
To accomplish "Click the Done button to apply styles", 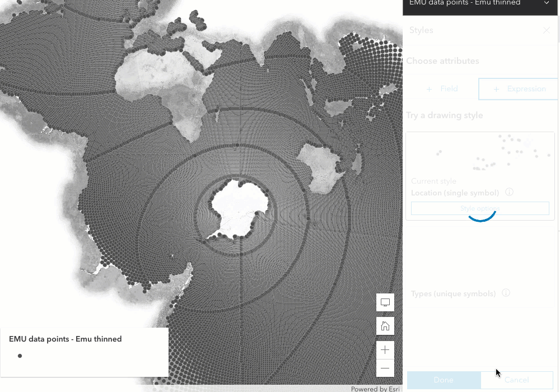I will pos(444,380).
